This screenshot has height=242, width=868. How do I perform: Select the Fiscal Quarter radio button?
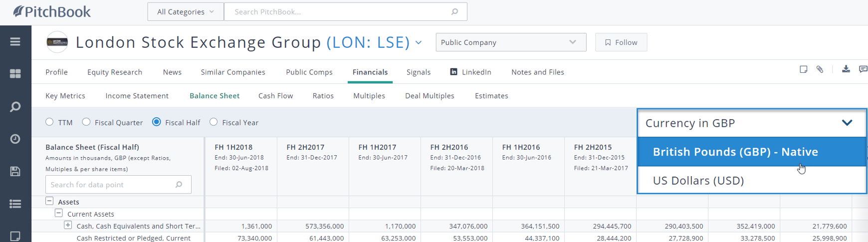86,122
